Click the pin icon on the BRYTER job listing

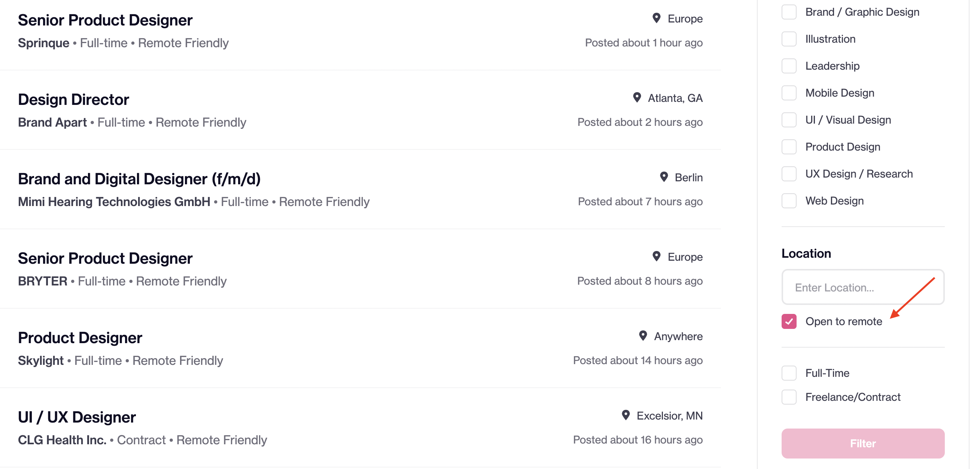tap(657, 256)
